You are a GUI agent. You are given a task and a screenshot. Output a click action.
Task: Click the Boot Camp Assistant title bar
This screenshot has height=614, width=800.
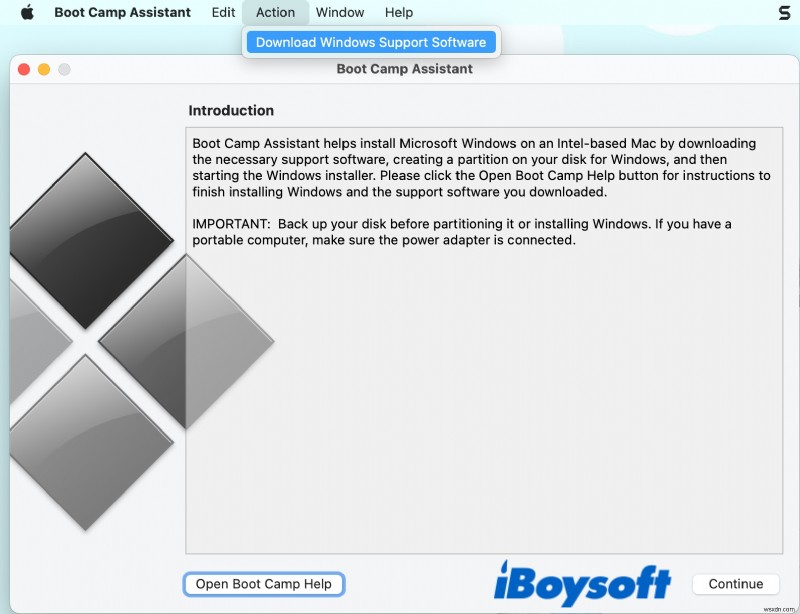click(404, 69)
